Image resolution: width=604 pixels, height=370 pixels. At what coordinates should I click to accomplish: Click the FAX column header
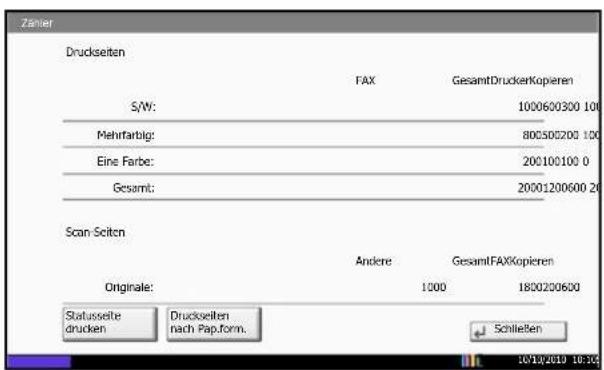tap(365, 80)
